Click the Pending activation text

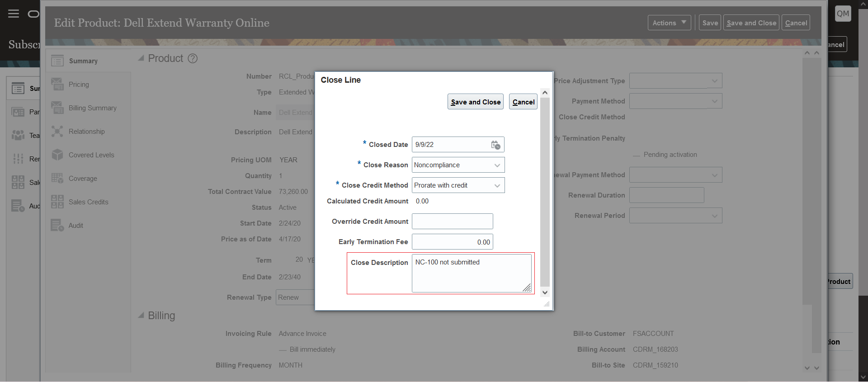tap(670, 155)
